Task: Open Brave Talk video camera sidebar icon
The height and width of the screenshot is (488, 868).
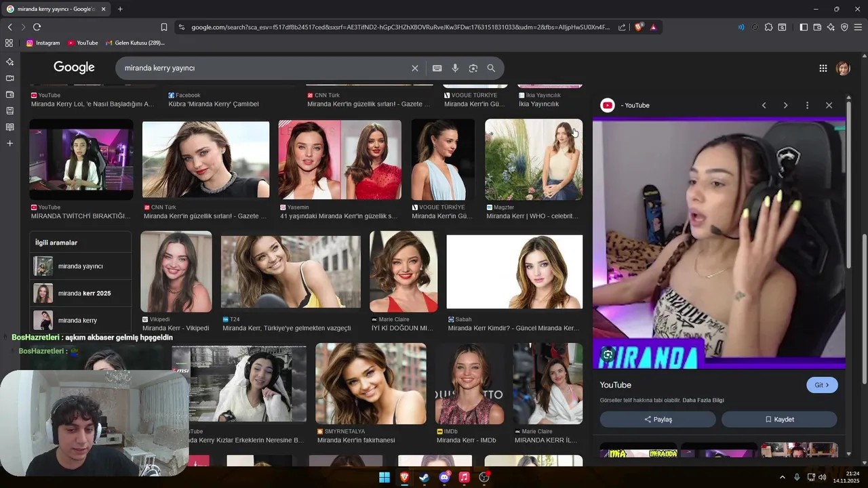Action: (9, 78)
